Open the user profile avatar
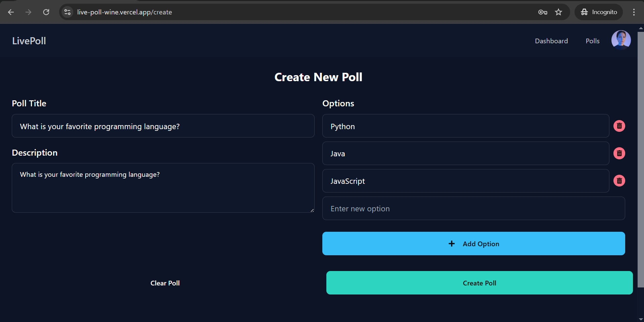The image size is (644, 322). tap(621, 40)
